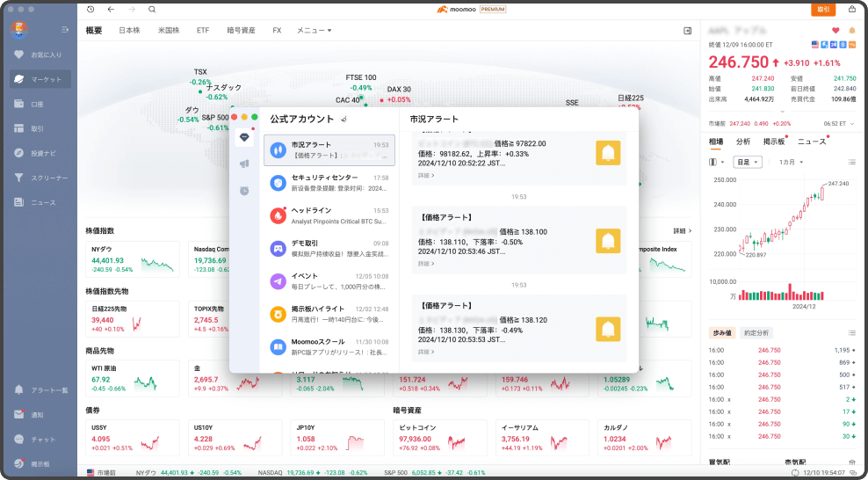Image resolution: width=868 pixels, height=480 pixels.
Task: Open チャット in the sidebar
Action: [40, 440]
